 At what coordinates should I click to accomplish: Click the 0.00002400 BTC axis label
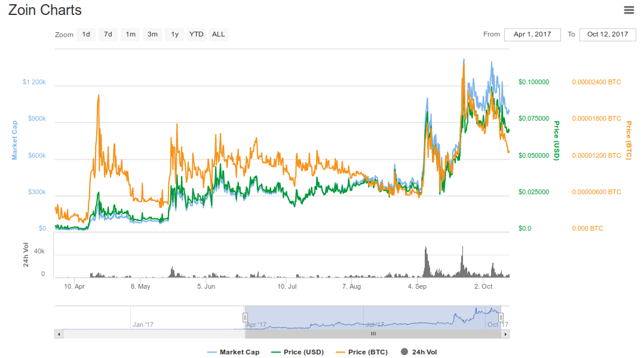tap(596, 82)
